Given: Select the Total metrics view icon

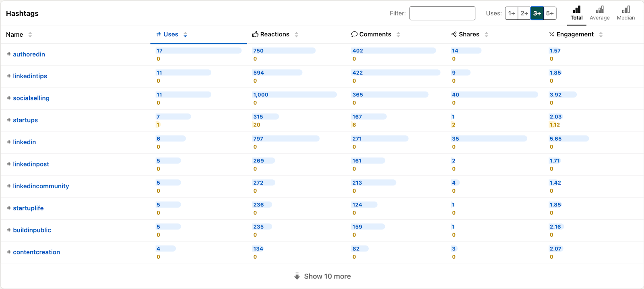Looking at the screenshot, I should pos(576,13).
